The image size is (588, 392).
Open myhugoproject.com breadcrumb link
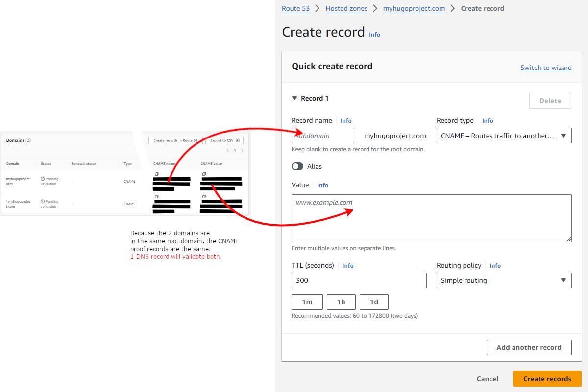[414, 8]
